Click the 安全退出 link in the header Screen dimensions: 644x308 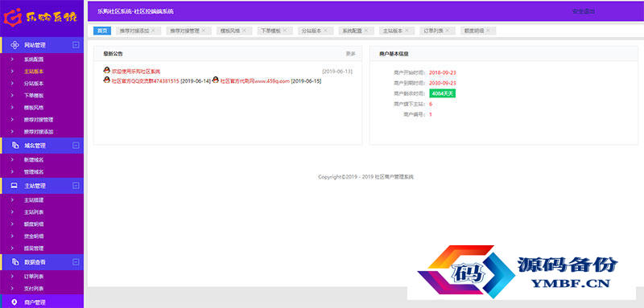(x=583, y=11)
